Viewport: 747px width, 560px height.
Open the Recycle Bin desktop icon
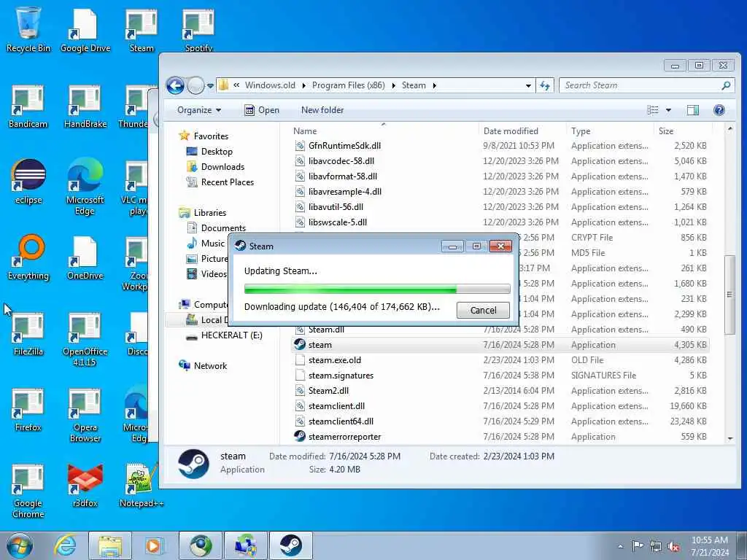pyautogui.click(x=28, y=29)
